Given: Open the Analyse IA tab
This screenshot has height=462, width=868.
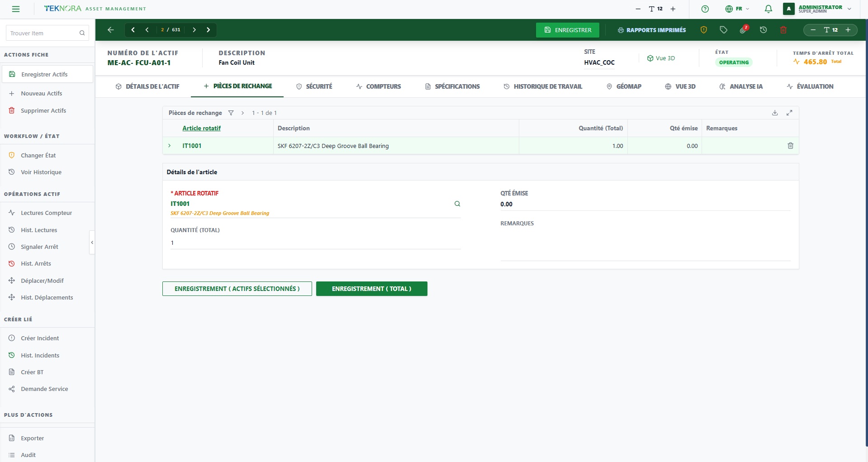Looking at the screenshot, I should pos(741,86).
